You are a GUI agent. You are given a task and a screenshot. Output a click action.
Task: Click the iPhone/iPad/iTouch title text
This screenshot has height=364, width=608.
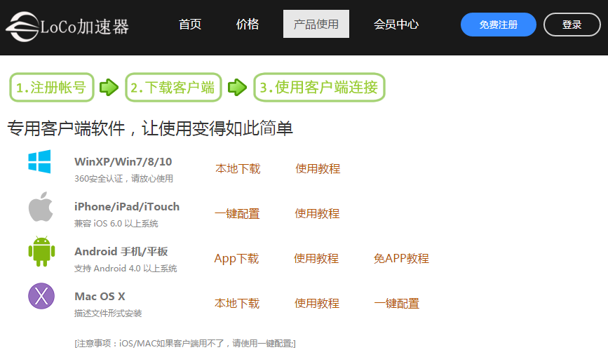(x=127, y=207)
